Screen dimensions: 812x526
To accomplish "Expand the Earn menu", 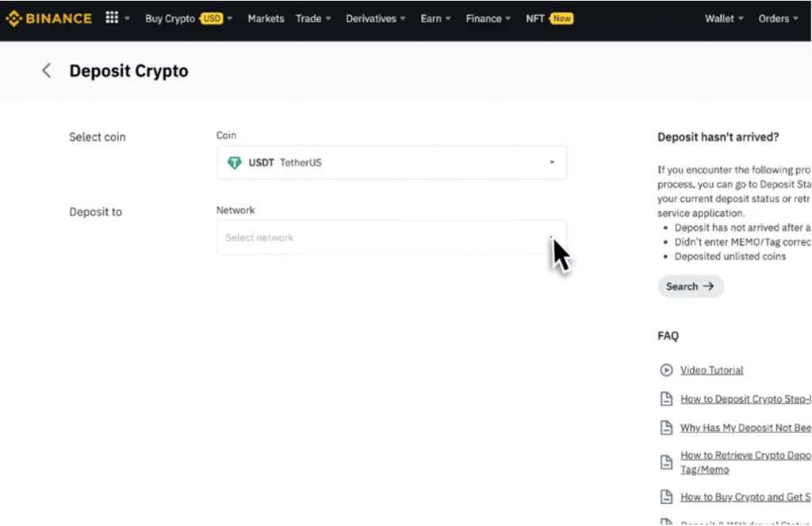I will coord(435,19).
